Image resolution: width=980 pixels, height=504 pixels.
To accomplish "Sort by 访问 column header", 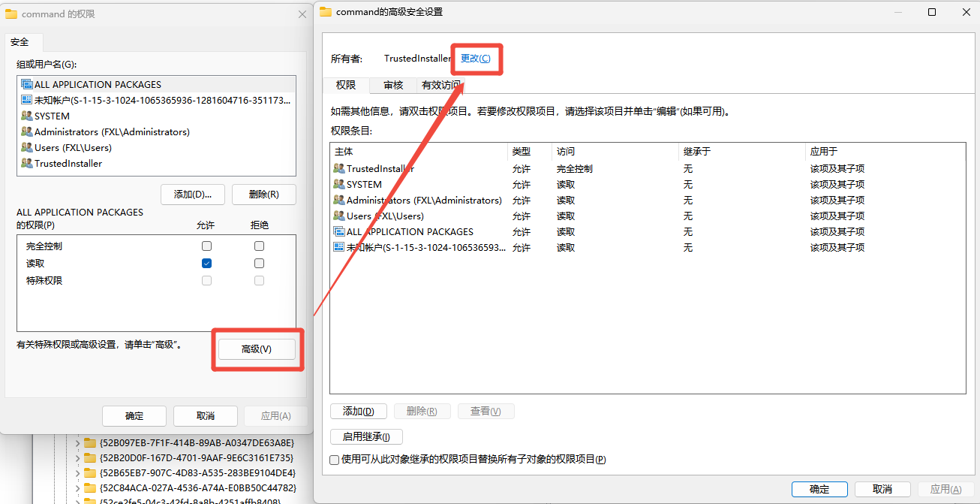I will click(615, 151).
